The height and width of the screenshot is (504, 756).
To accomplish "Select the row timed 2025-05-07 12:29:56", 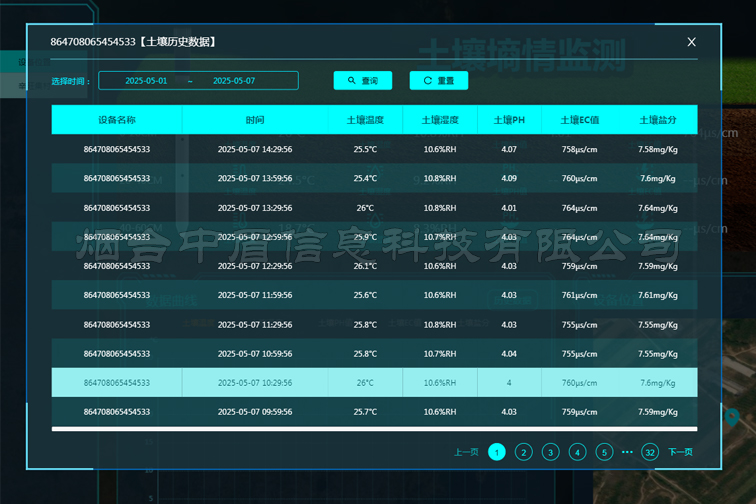I will [374, 266].
